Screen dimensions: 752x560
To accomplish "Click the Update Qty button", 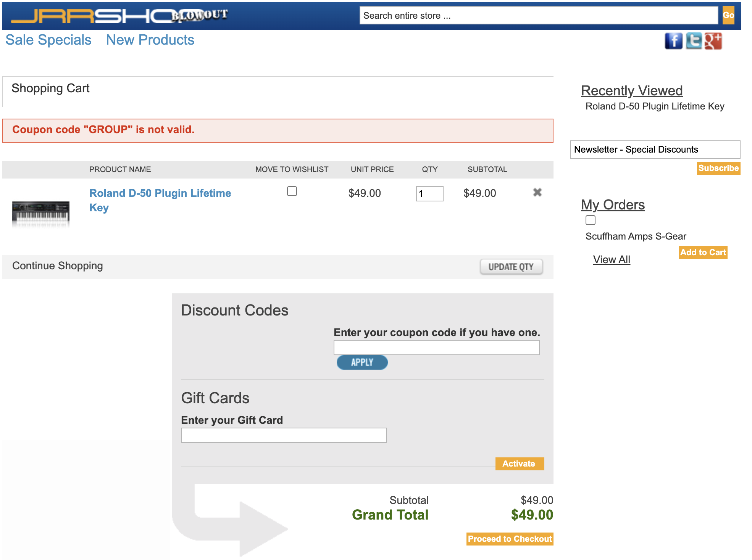I will 511,267.
